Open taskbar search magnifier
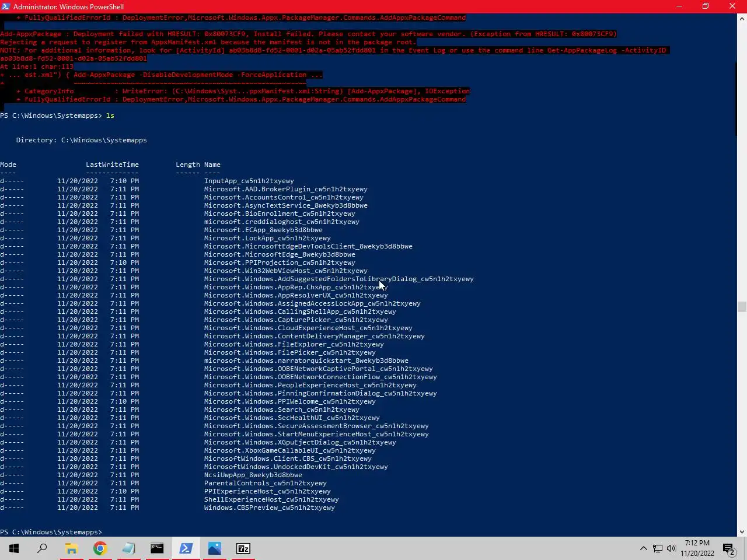 point(42,548)
